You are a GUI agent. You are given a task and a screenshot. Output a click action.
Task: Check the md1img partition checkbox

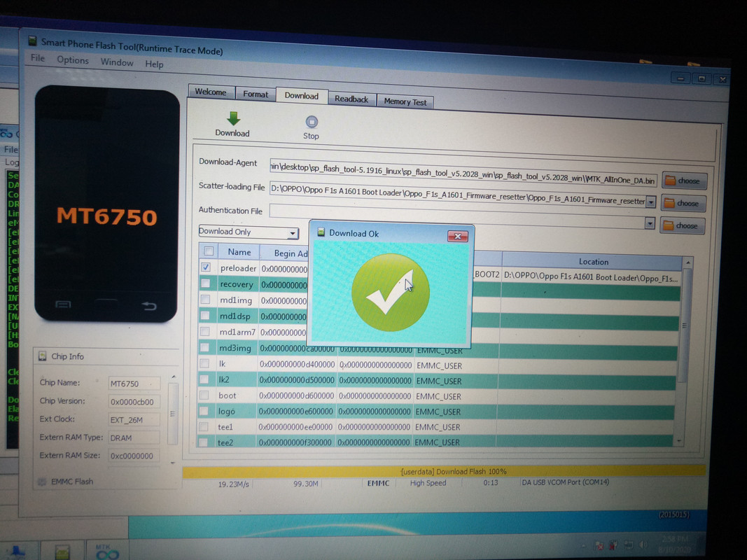coord(205,300)
